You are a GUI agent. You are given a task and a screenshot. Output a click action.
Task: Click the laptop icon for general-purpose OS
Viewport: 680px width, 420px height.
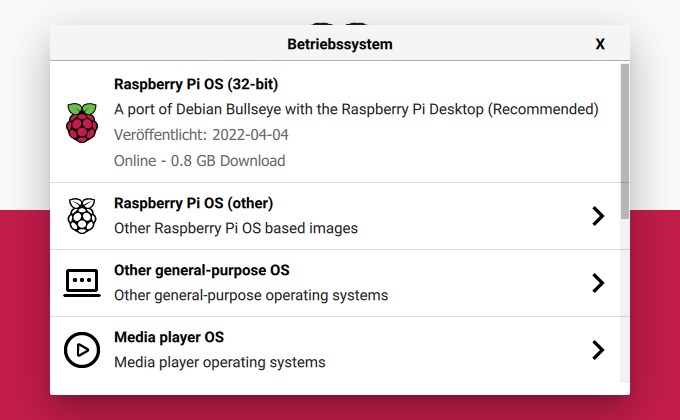coord(82,283)
